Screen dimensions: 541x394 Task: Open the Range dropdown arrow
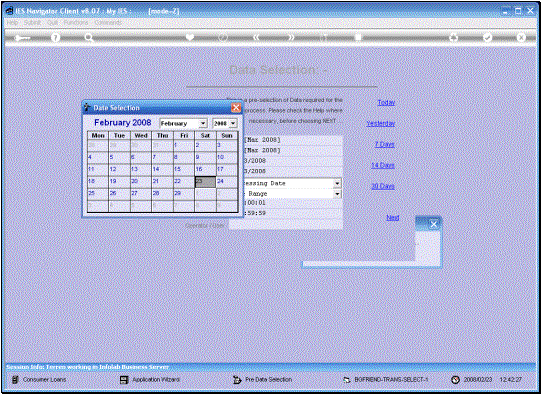337,194
